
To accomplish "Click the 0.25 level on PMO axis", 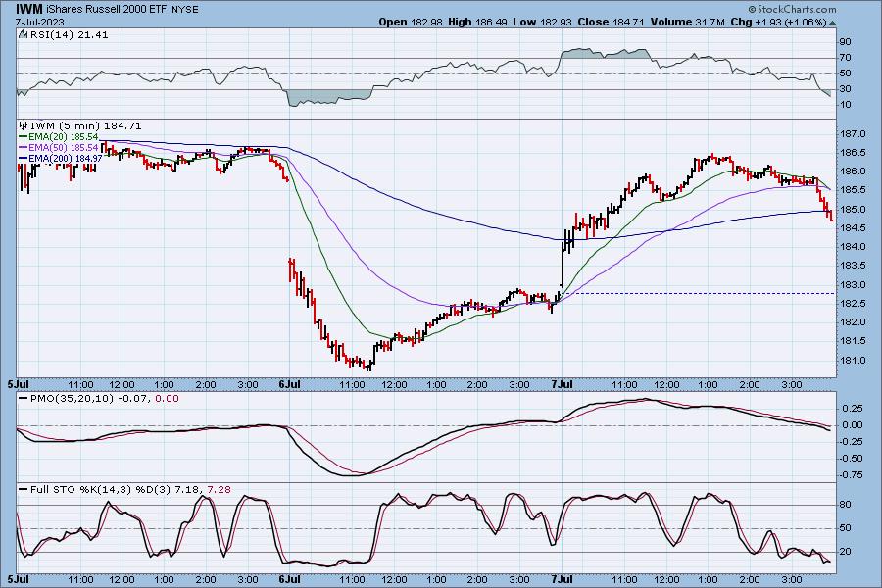I will click(x=853, y=409).
